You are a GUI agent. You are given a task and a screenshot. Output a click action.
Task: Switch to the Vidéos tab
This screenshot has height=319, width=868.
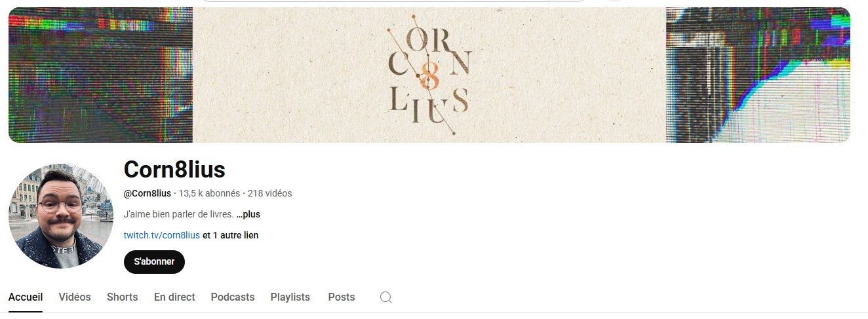(75, 297)
